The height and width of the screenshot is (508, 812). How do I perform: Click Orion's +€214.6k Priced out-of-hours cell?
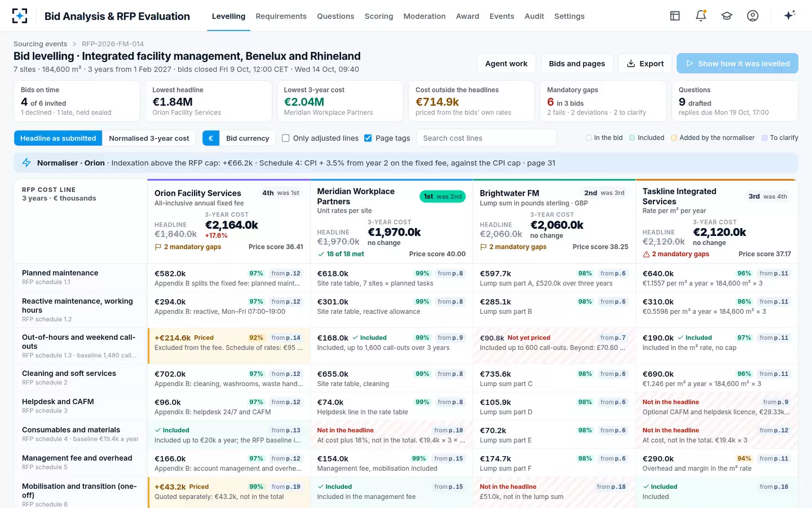(229, 345)
